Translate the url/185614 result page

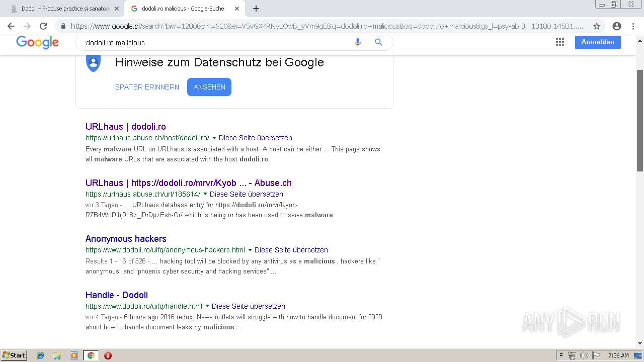pos(247,194)
